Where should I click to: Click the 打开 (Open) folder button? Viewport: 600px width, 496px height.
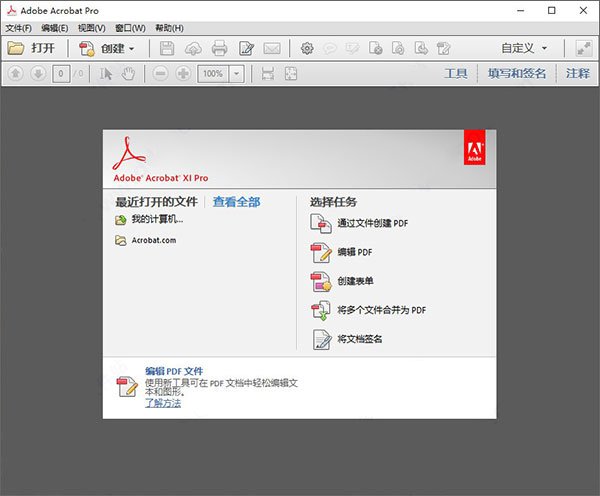(32, 48)
